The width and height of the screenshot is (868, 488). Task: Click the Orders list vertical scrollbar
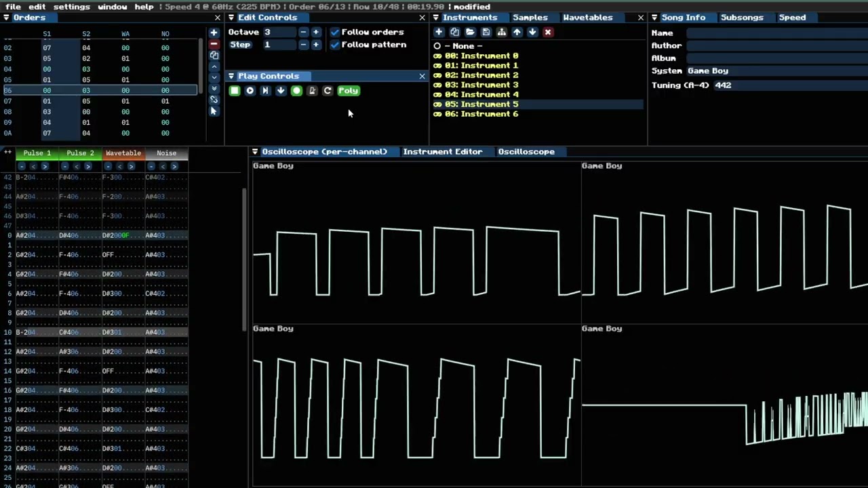pyautogui.click(x=201, y=66)
